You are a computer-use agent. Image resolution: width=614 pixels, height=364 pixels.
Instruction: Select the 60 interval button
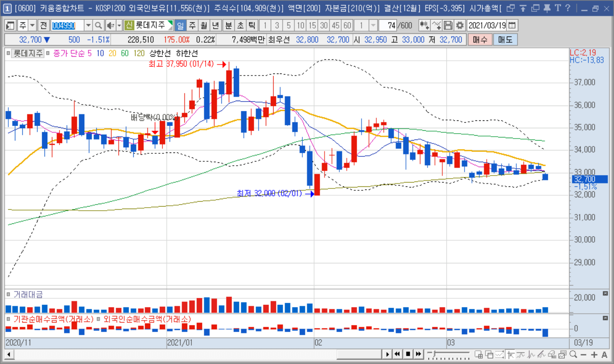pos(347,26)
